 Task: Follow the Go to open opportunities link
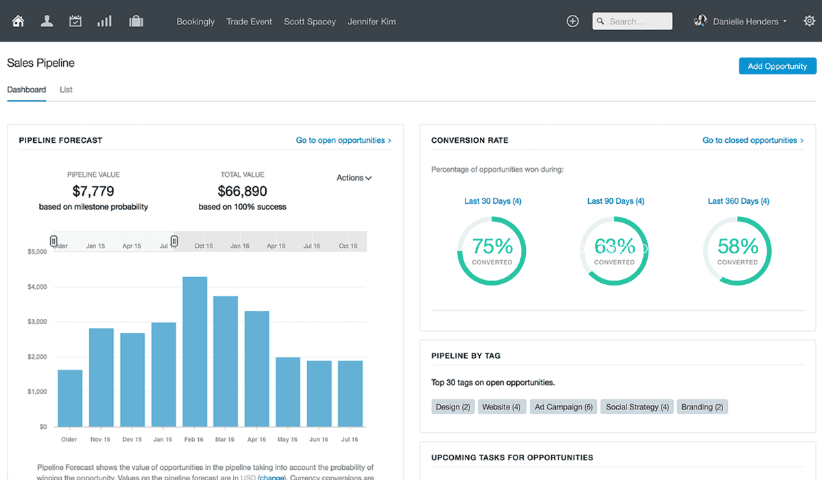pos(343,140)
